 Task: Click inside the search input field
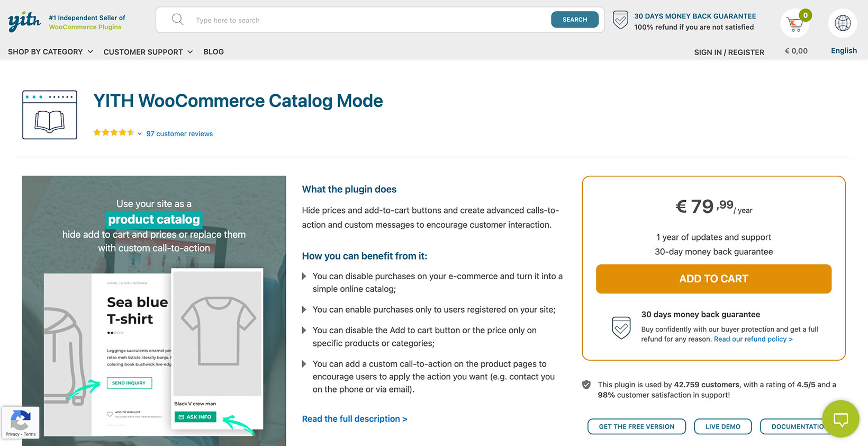(x=318, y=20)
